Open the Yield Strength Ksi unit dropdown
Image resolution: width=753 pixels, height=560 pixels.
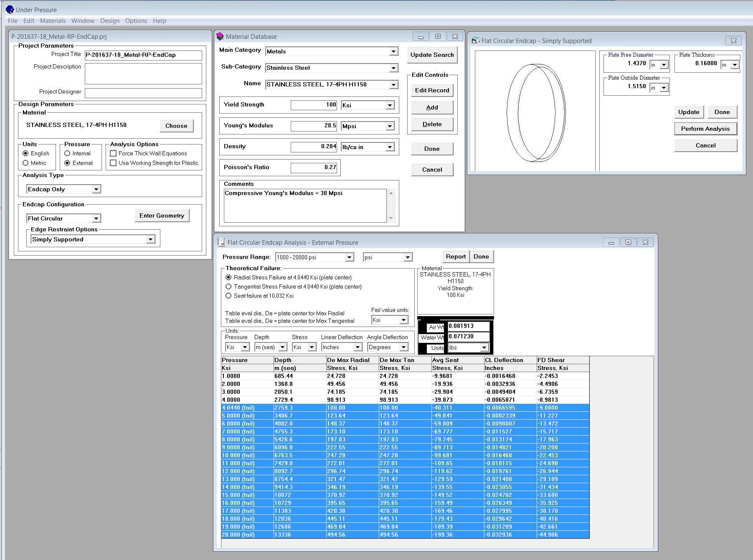coord(390,105)
